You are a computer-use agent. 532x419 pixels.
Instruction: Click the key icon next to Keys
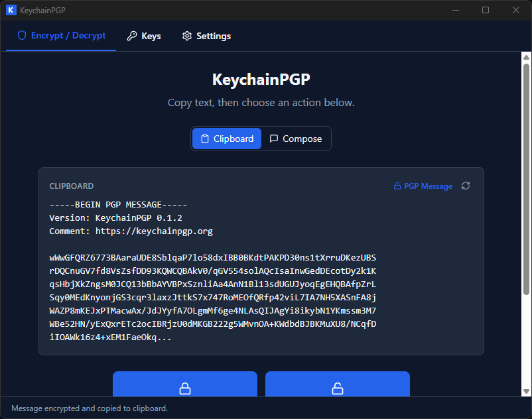[131, 36]
